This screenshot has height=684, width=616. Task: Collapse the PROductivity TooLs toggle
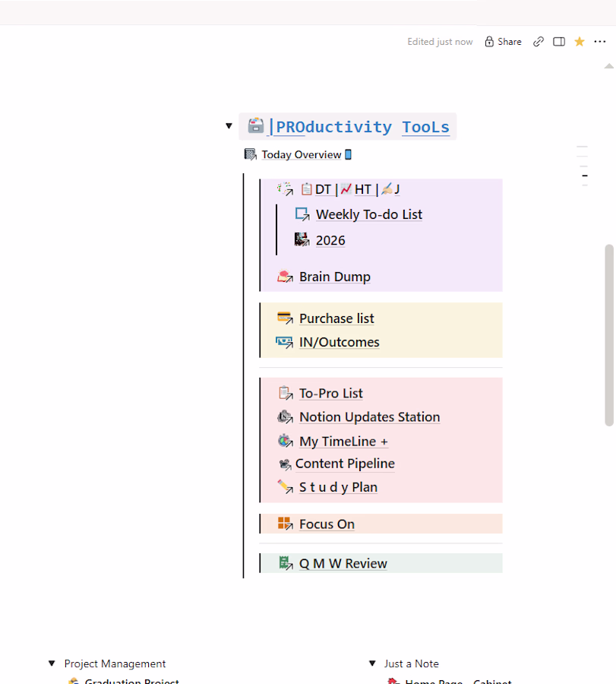point(229,126)
